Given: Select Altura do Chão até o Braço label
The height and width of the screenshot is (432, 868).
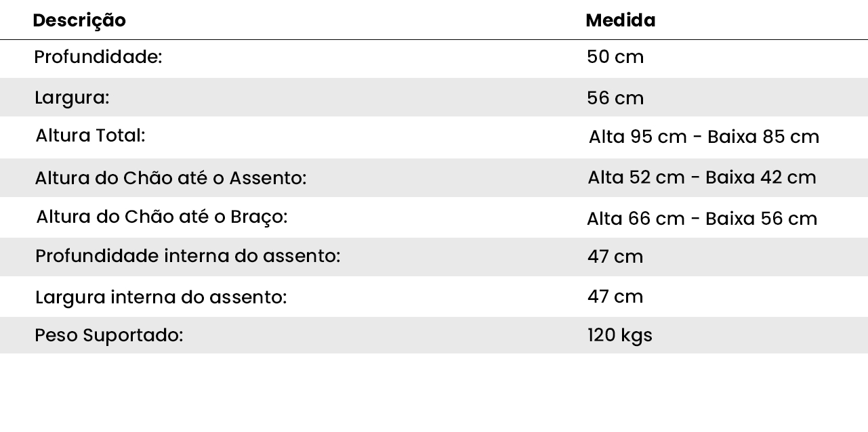Looking at the screenshot, I should [x=162, y=217].
